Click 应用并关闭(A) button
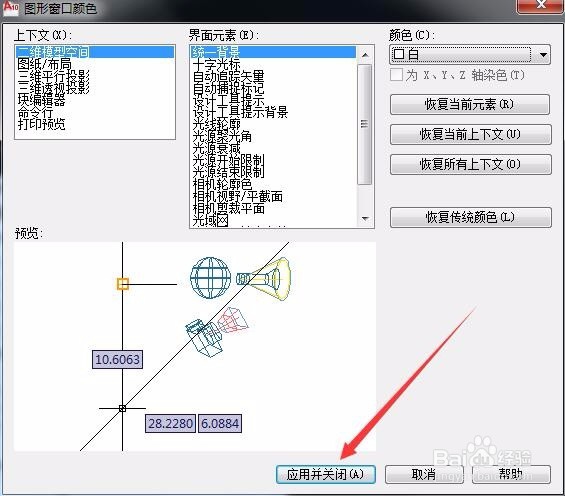The image size is (565, 496). pos(326,474)
